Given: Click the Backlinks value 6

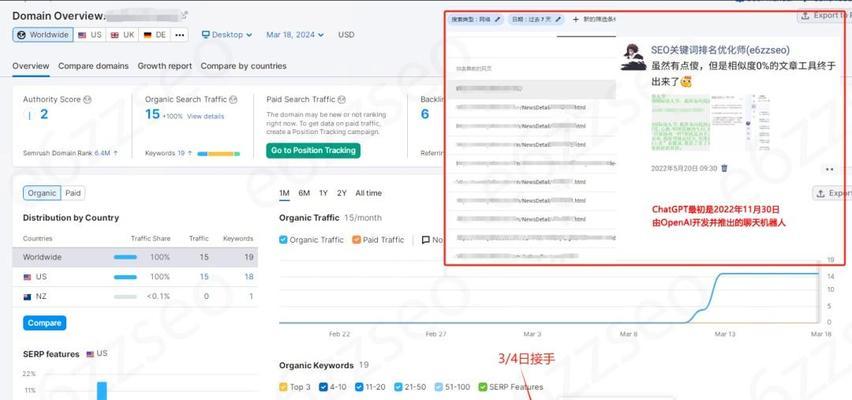Looking at the screenshot, I should tap(425, 114).
